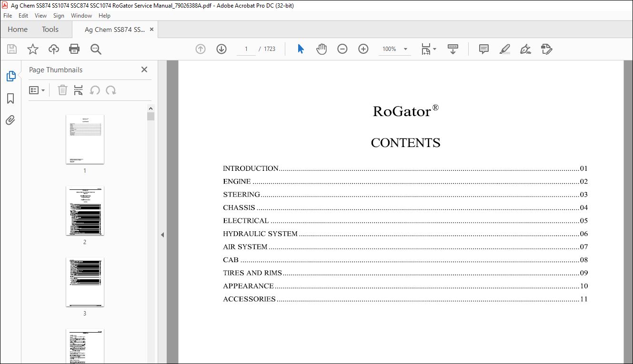633x364 pixels.
Task: Open the fit page options icon
Action: [429, 49]
